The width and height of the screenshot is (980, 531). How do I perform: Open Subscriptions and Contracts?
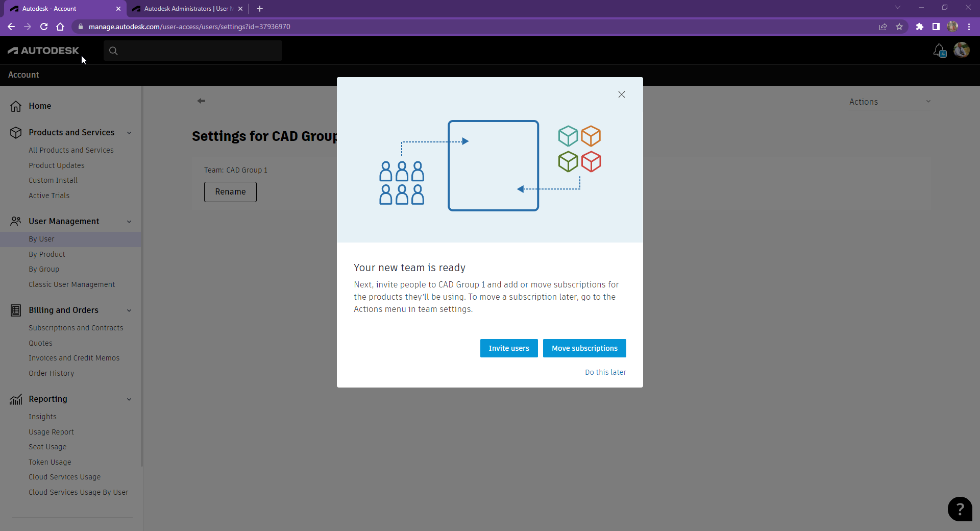(76, 328)
